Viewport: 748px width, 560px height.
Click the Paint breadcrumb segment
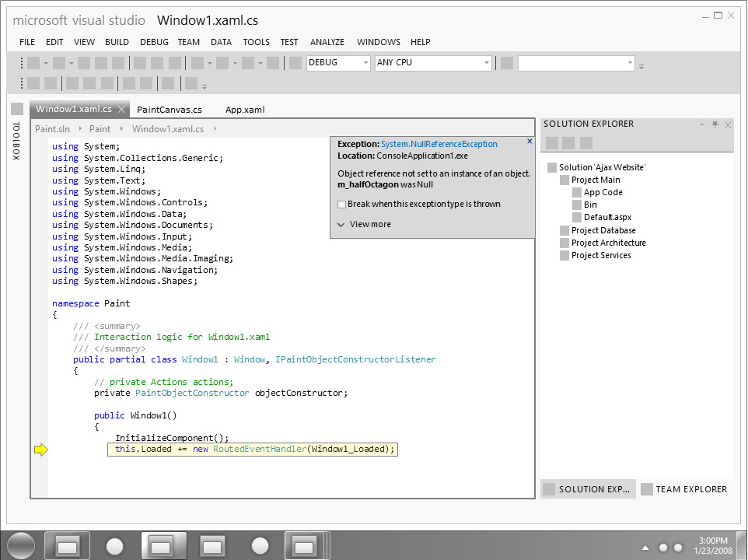[100, 129]
